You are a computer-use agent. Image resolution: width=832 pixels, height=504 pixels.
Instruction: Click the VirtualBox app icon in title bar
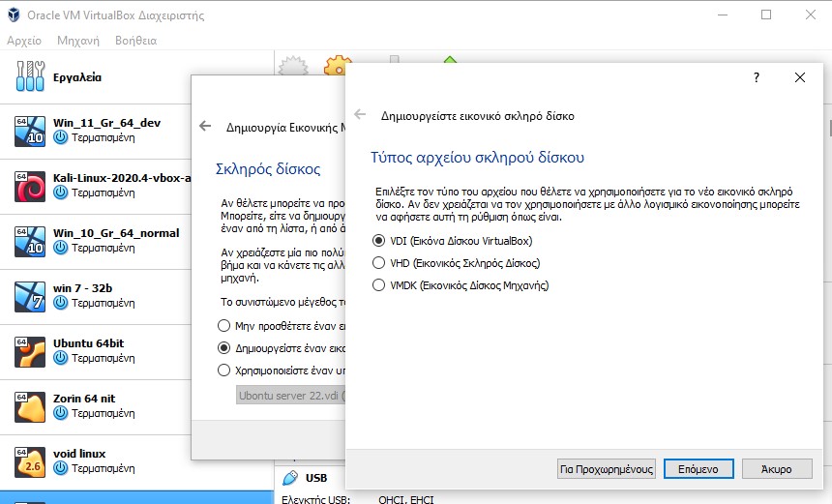click(x=14, y=15)
